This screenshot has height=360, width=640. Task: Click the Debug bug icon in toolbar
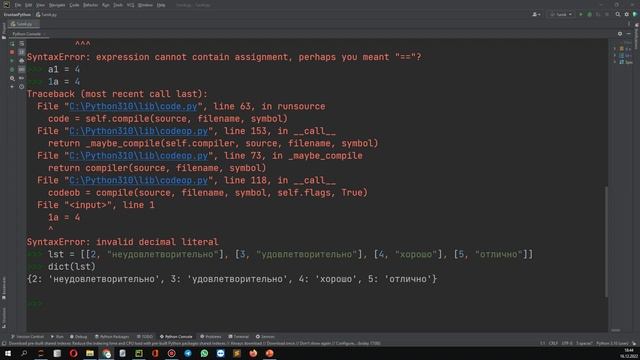pos(589,14)
